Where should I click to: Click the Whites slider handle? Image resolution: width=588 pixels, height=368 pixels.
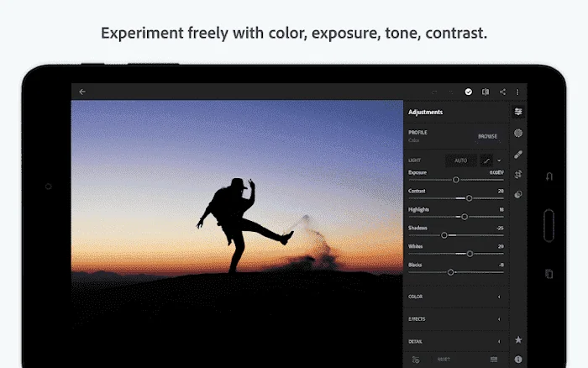pos(470,254)
